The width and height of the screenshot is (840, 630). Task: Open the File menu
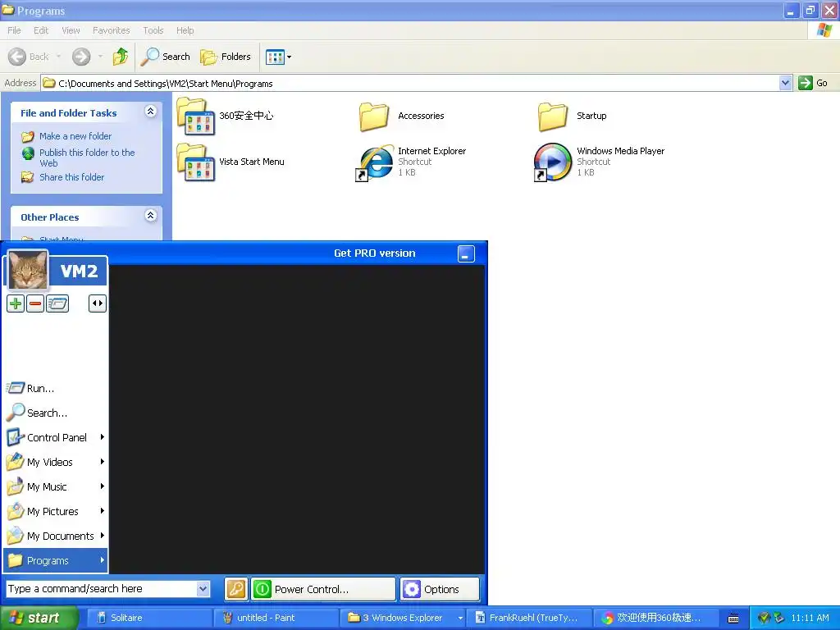(15, 30)
